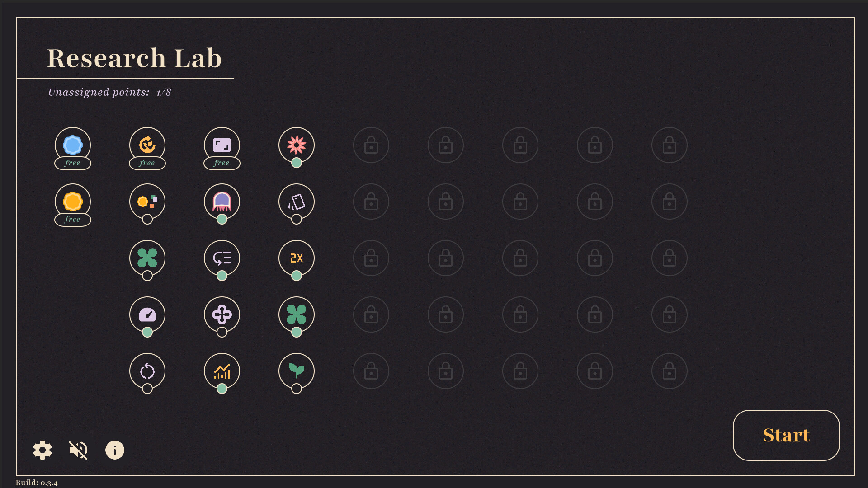
Task: Click the outlined purple clover icon
Action: (222, 314)
